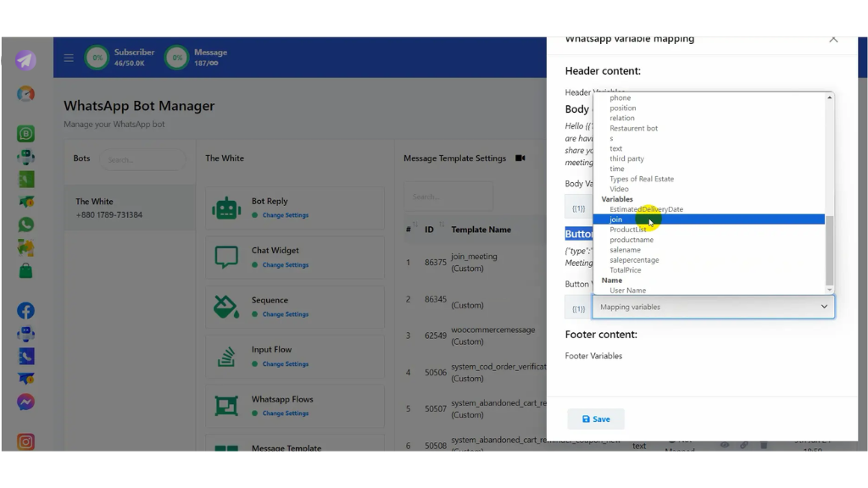
Task: Click the Message 0% circle indicator
Action: point(176,58)
